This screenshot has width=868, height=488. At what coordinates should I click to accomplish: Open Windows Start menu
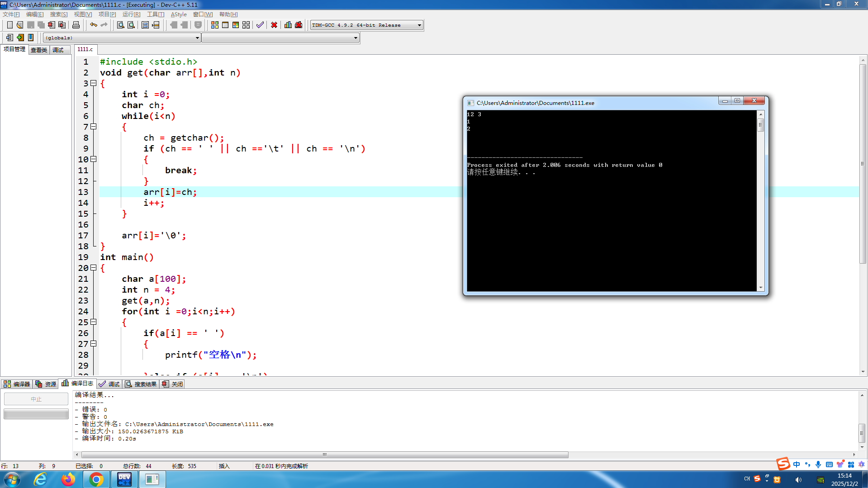[x=12, y=479]
